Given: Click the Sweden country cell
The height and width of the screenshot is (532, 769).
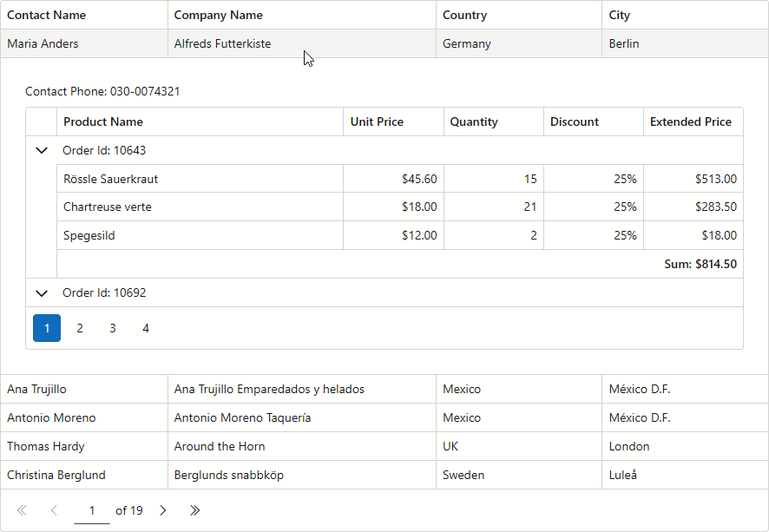Looking at the screenshot, I should 519,475.
